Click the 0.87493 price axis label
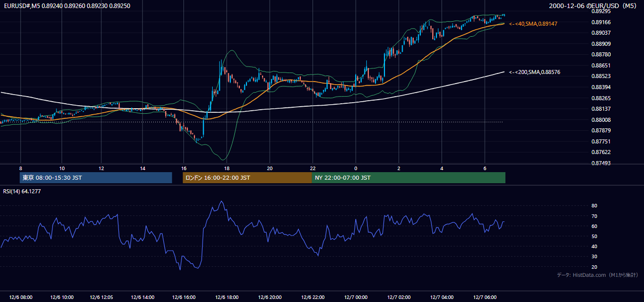644x302 pixels. pos(601,163)
